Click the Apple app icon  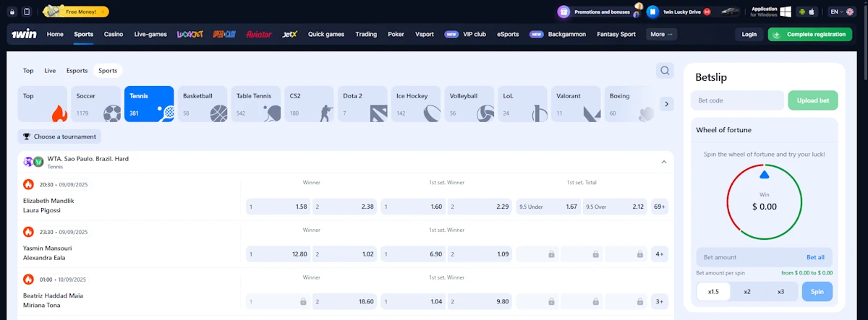point(812,12)
